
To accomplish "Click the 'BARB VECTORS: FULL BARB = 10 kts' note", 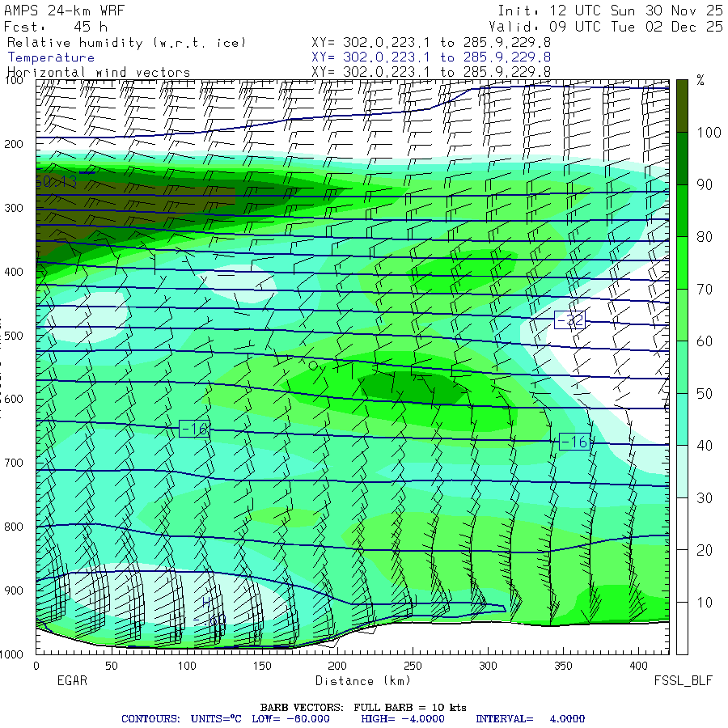I will 363,708.
